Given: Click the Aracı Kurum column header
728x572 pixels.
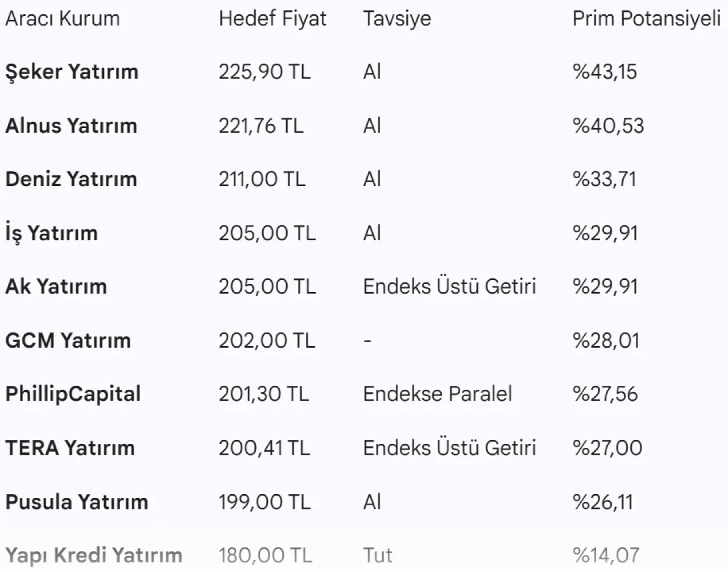Looking at the screenshot, I should (63, 19).
